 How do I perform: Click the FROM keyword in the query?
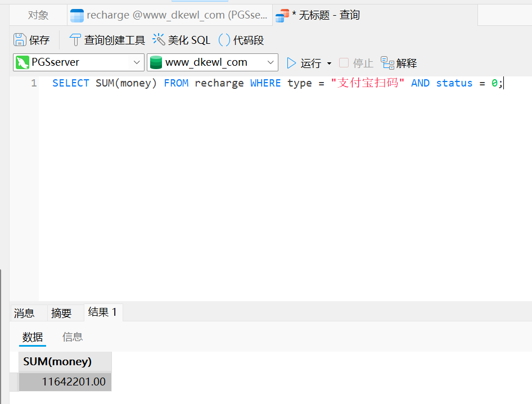tap(176, 83)
